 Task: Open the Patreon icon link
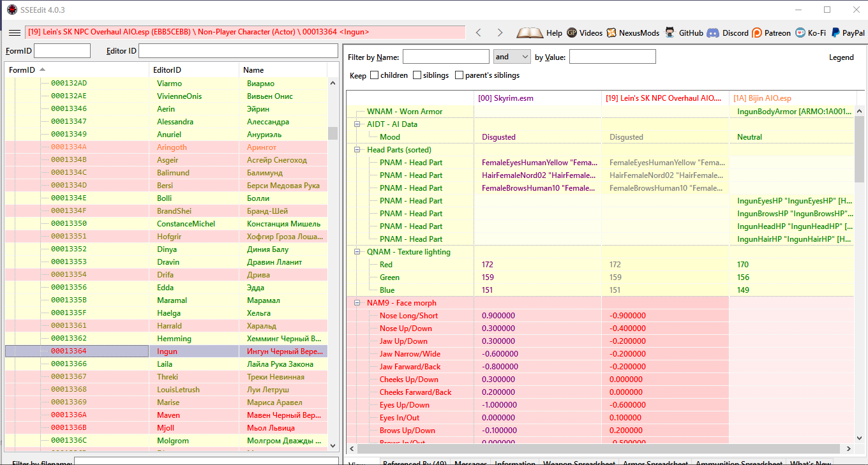(x=757, y=33)
